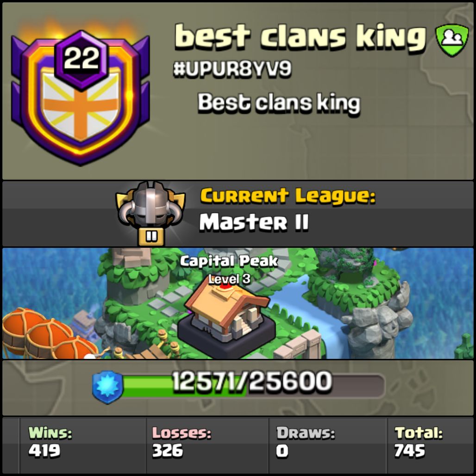Image resolution: width=476 pixels, height=476 pixels.
Task: Tap the level 22 hexagon badge
Action: (x=81, y=59)
